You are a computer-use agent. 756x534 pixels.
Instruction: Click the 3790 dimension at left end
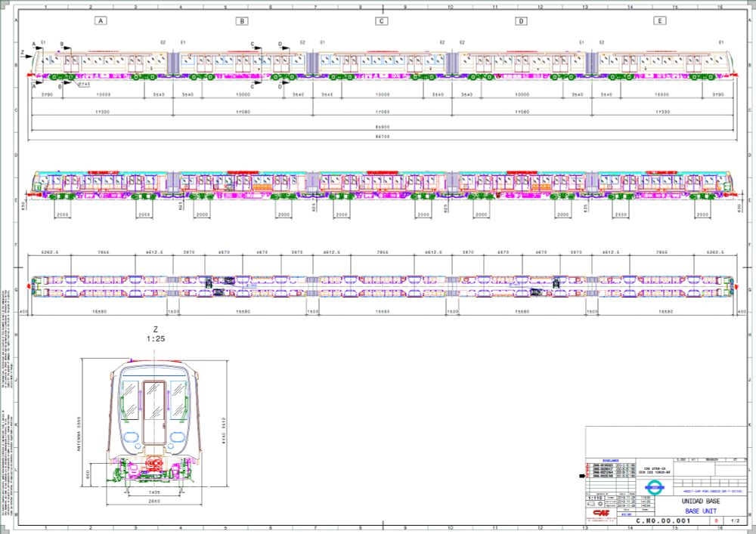coord(47,95)
